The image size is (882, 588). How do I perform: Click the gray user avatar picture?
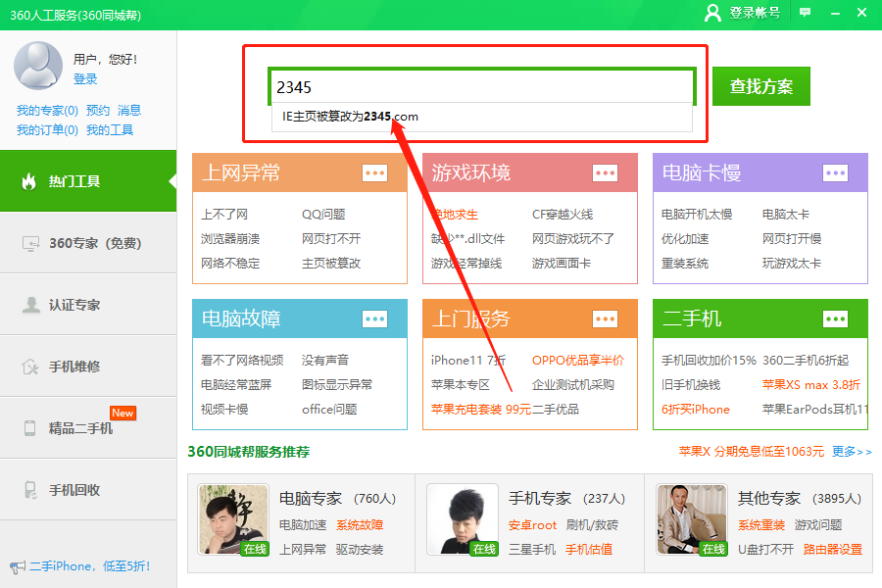(x=38, y=66)
